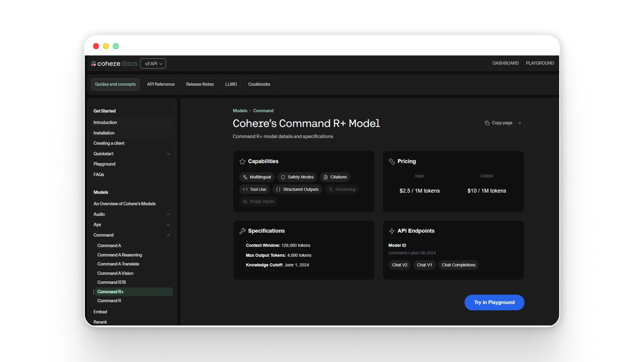
Task: Click the yellow minimize window button
Action: 106,46
